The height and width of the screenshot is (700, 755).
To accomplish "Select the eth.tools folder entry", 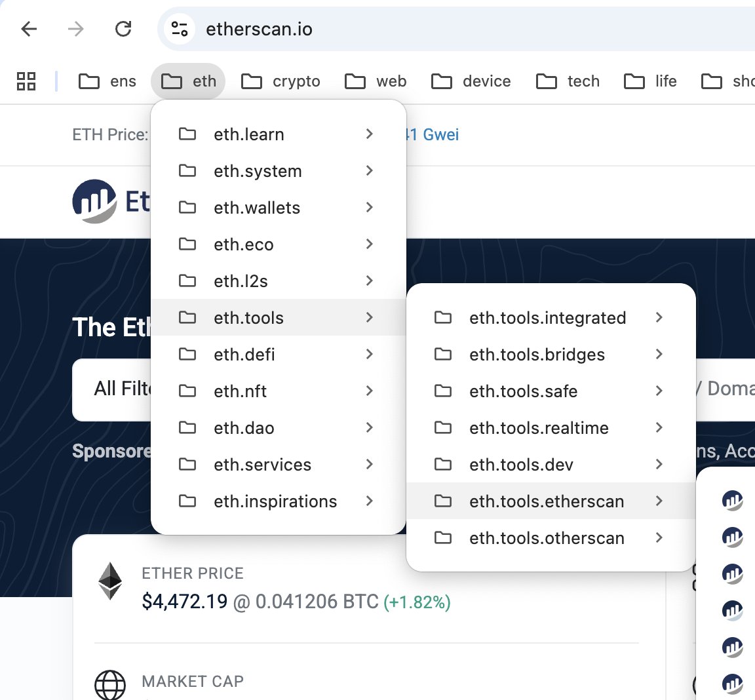I will click(x=279, y=317).
